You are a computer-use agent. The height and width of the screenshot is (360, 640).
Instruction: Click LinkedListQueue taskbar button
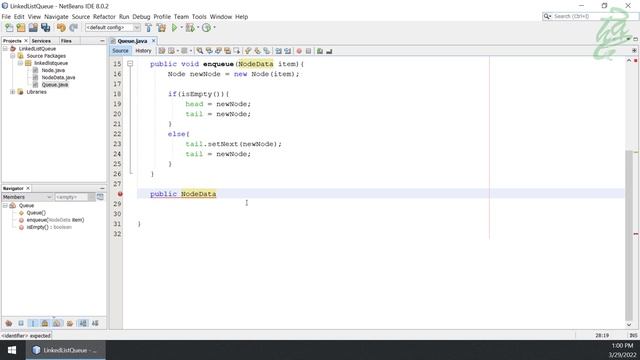point(65,350)
